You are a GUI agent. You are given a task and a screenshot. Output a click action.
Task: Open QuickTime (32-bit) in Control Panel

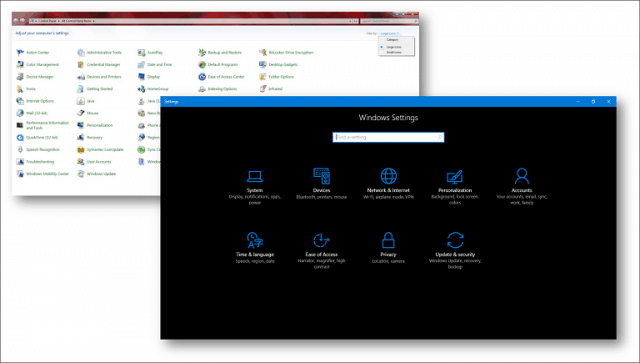(37, 138)
